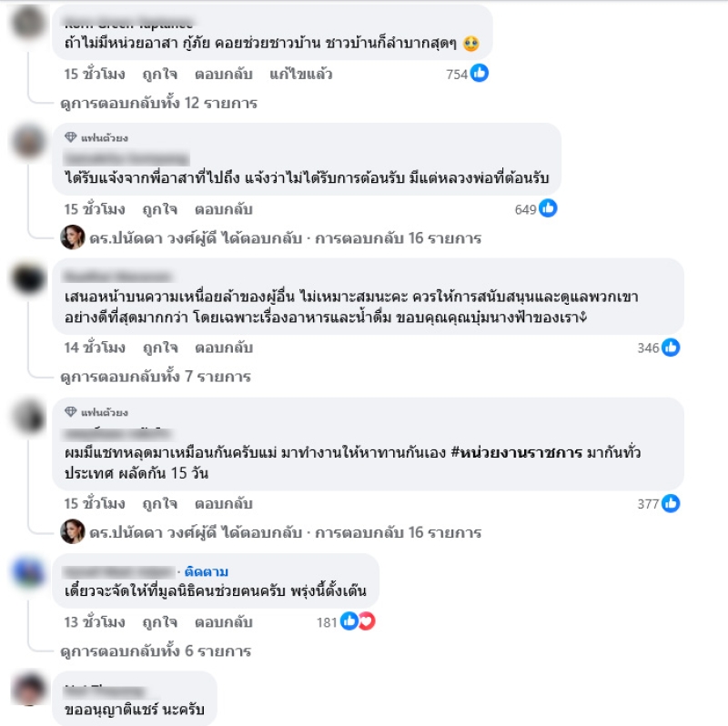Image resolution: width=728 pixels, height=726 pixels.
Task: Expand ดูการตอบกลับทั้ง 12 รายการ replies
Action: (158, 103)
